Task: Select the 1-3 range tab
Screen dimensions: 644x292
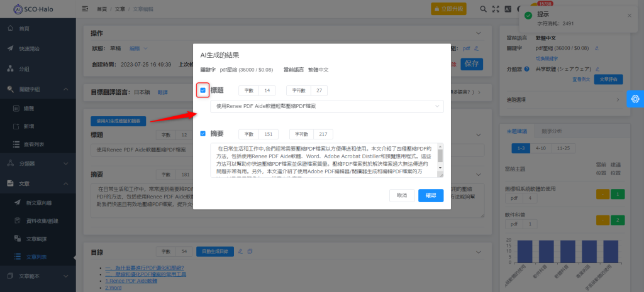Action: (521, 148)
